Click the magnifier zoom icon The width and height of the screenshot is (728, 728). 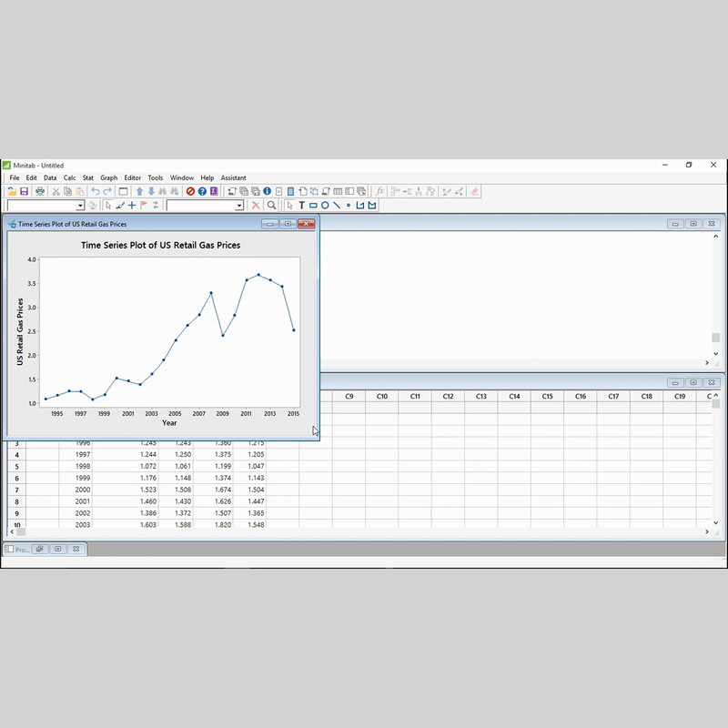pos(271,206)
